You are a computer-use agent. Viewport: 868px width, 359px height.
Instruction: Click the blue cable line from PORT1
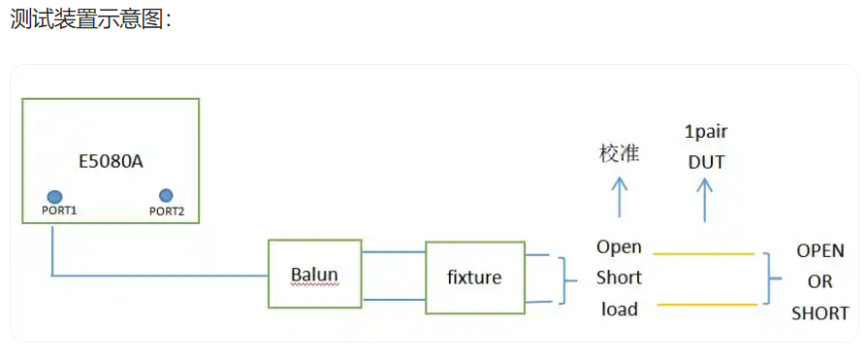[x=159, y=276]
